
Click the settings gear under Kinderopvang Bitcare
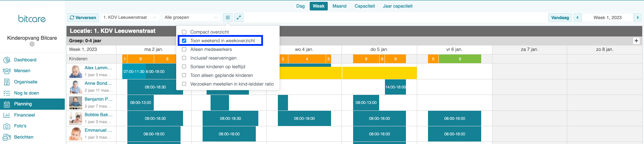tap(32, 44)
